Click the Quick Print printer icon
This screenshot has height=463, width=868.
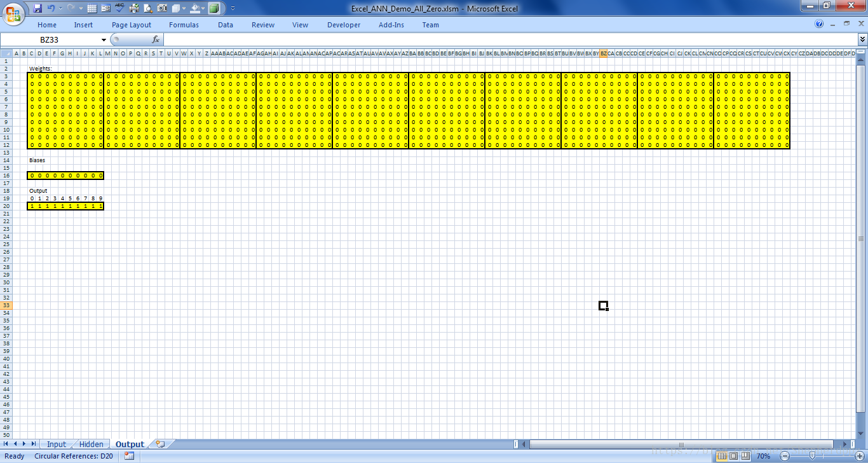pos(133,8)
